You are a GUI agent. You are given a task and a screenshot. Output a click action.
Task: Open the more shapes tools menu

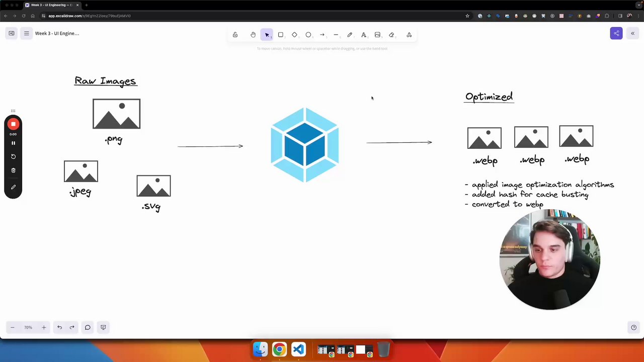[x=409, y=35]
